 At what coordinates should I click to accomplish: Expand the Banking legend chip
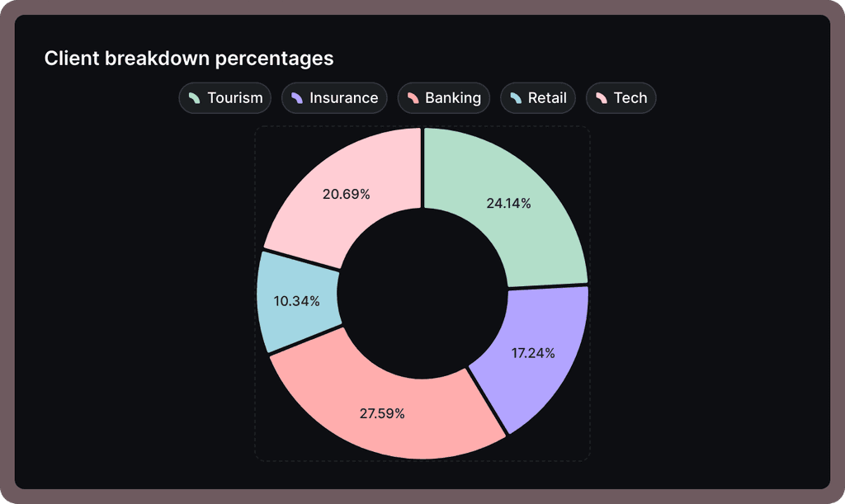[x=444, y=97]
